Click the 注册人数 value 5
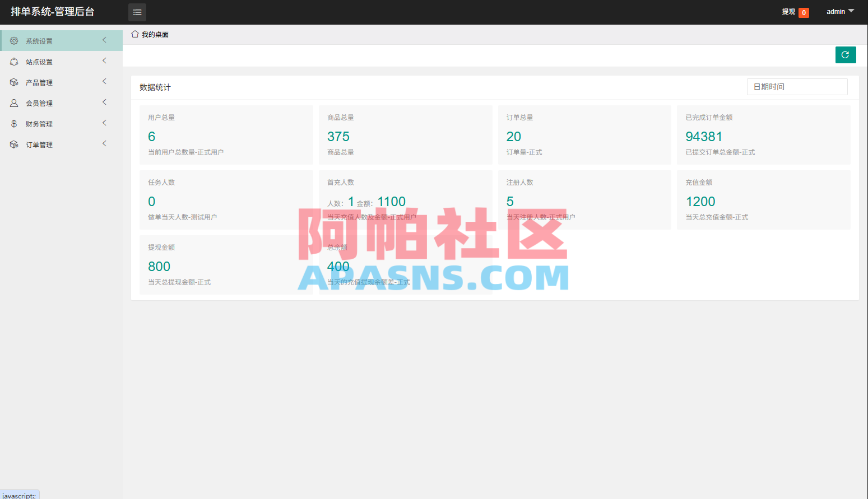868x499 pixels. click(510, 202)
